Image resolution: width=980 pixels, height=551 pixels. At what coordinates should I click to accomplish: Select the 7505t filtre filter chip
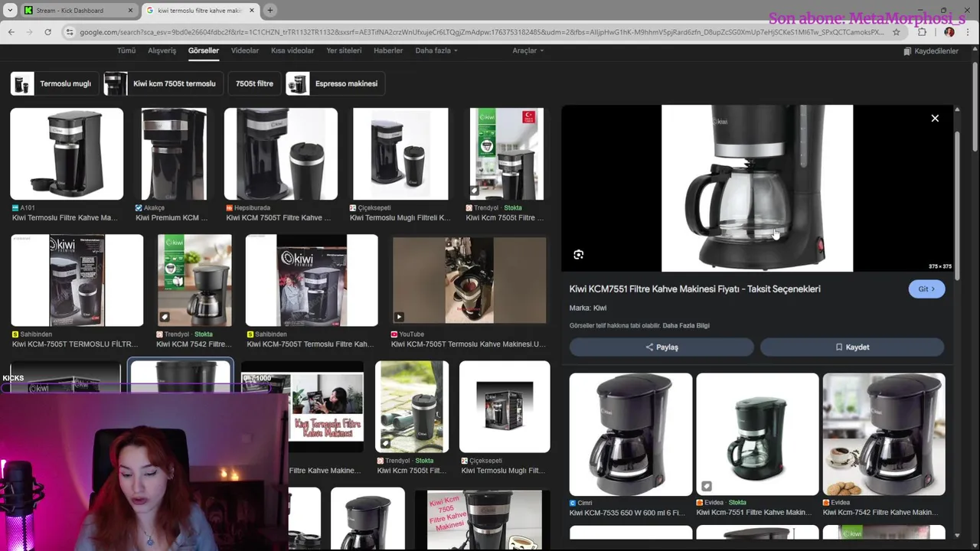coord(254,83)
